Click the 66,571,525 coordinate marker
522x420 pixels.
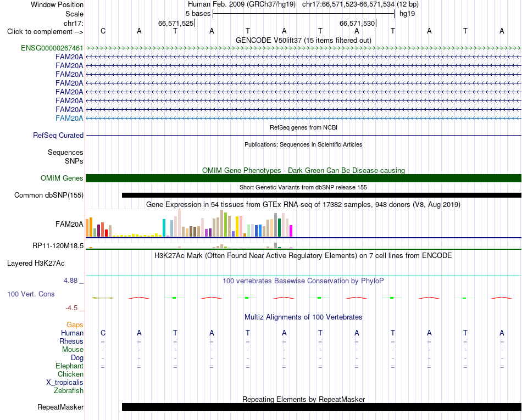point(176,23)
